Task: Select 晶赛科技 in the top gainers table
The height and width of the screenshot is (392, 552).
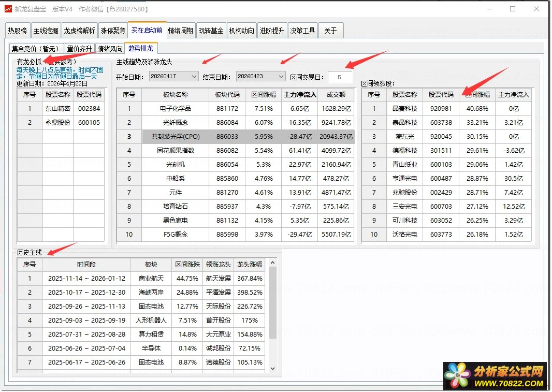Action: pyautogui.click(x=404, y=109)
